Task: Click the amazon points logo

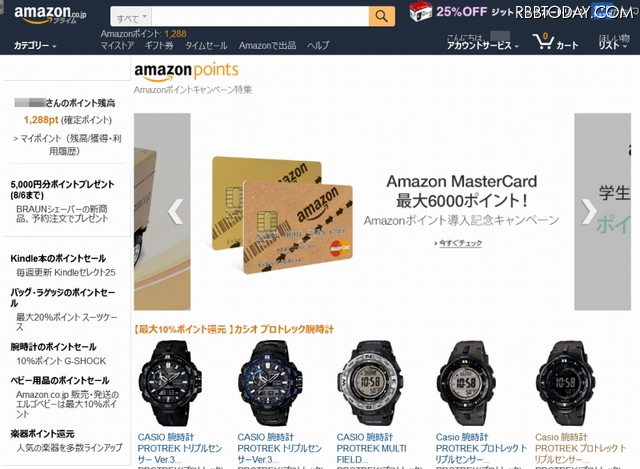Action: pos(186,71)
